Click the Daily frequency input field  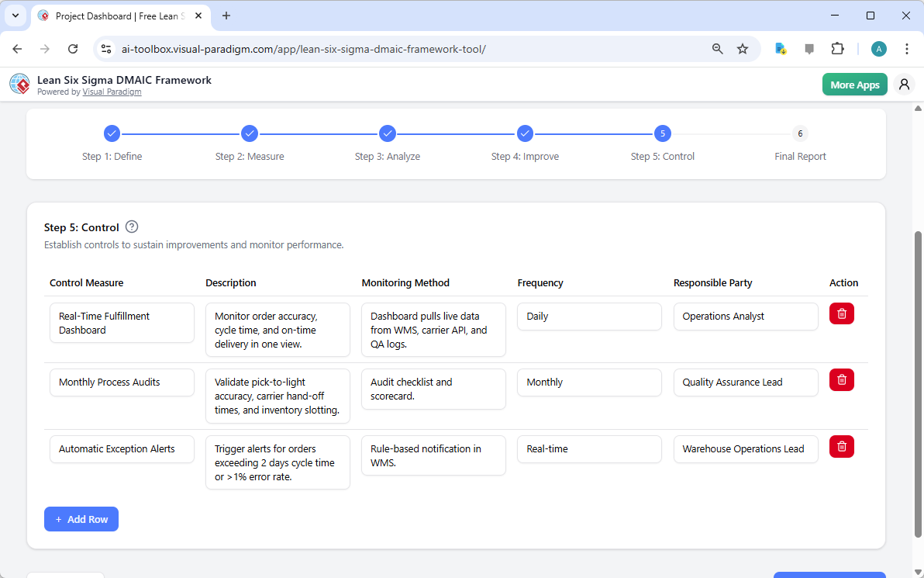(x=589, y=316)
